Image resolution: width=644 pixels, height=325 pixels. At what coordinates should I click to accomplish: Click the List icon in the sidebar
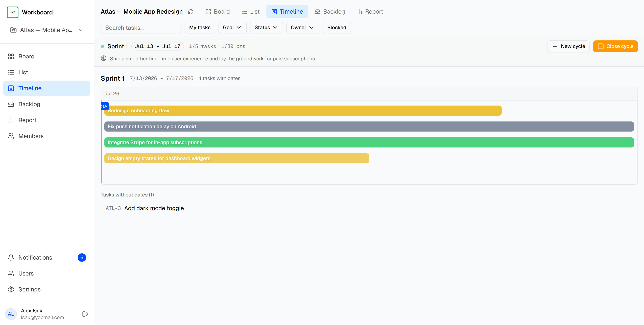(11, 72)
